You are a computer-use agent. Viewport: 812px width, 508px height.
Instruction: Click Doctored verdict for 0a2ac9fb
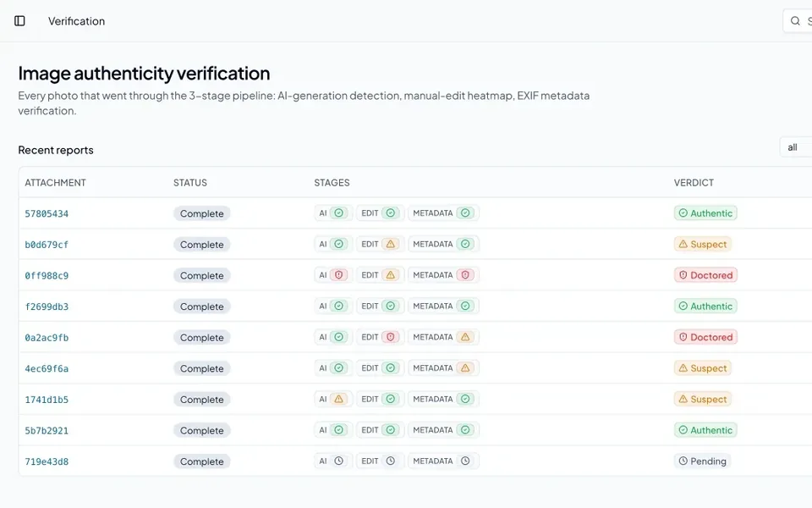pyautogui.click(x=705, y=338)
